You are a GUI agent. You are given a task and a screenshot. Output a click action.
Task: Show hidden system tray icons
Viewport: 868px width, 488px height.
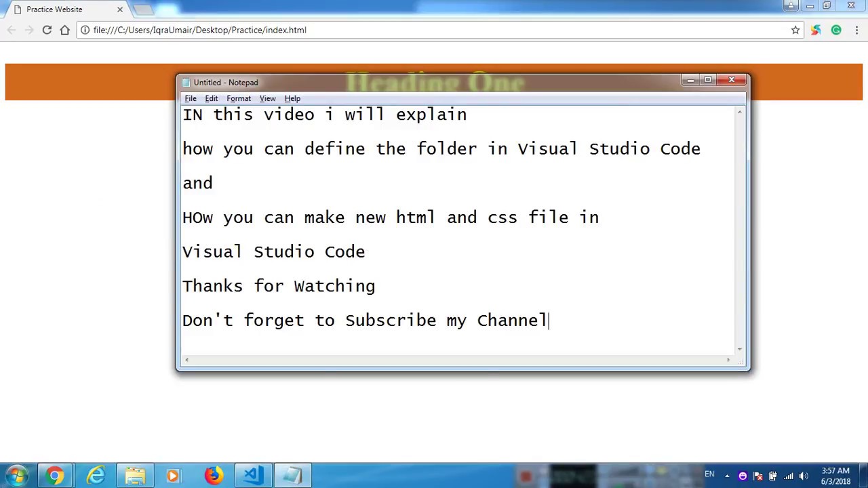pyautogui.click(x=727, y=476)
